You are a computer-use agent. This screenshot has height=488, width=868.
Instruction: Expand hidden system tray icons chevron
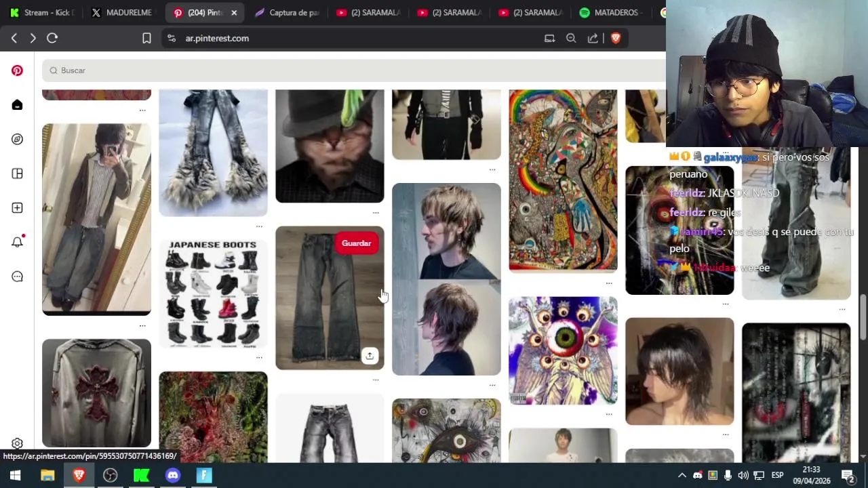click(x=682, y=475)
